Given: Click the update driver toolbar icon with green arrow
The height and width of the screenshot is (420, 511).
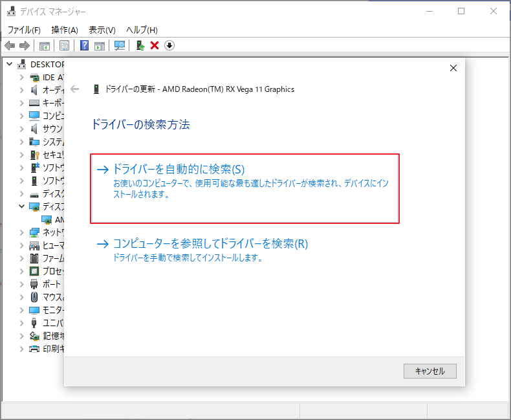Looking at the screenshot, I should click(x=140, y=45).
